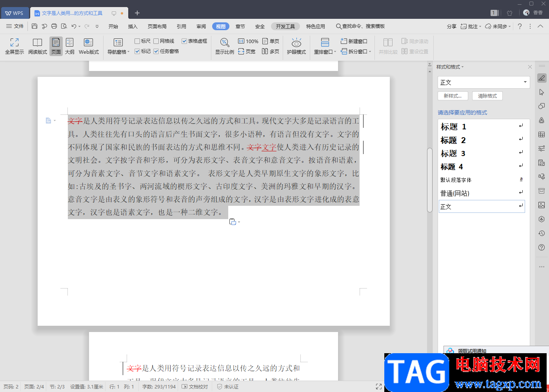Enable Eye protection mode
The height and width of the screenshot is (392, 549).
[x=296, y=46]
